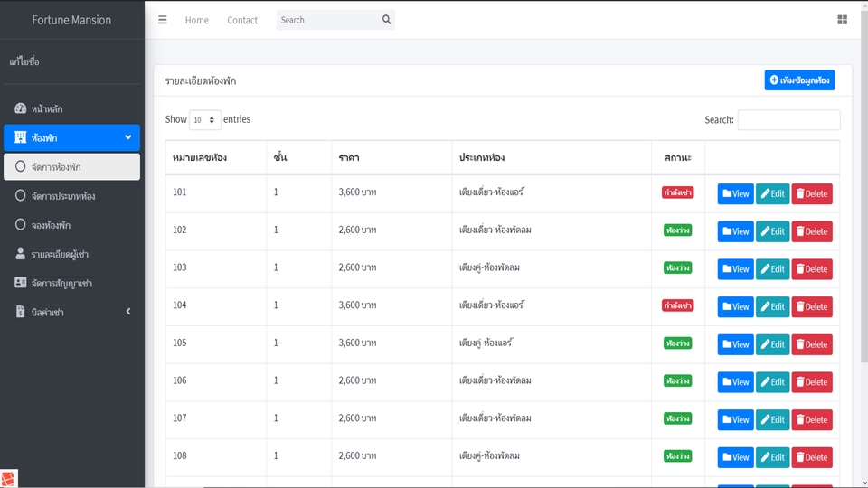Image resolution: width=868 pixels, height=488 pixels.
Task: View details of room 108
Action: [x=736, y=457]
